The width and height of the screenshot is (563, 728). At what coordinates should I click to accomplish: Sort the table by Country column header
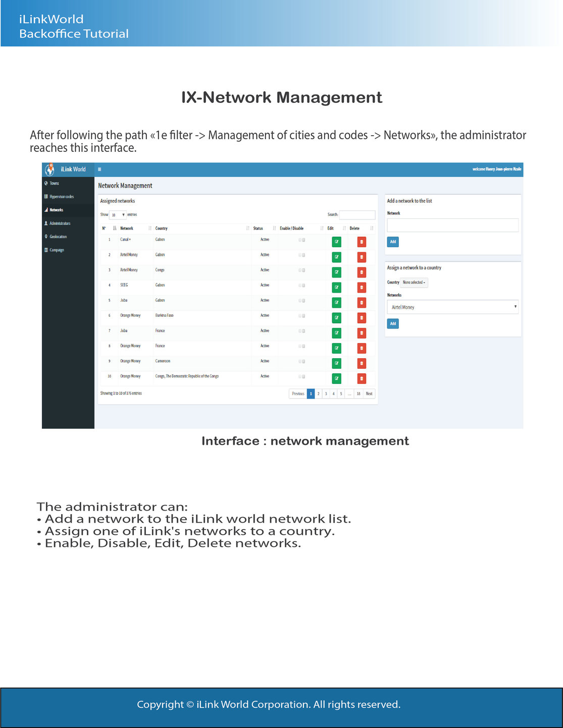(x=161, y=229)
